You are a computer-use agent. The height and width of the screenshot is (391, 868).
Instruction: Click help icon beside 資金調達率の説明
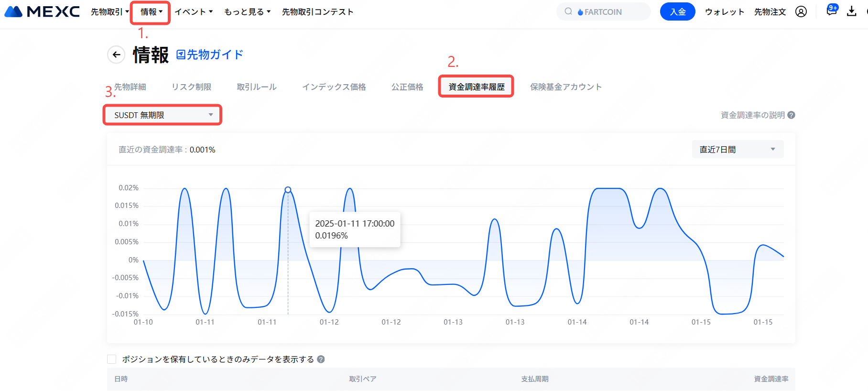point(792,115)
